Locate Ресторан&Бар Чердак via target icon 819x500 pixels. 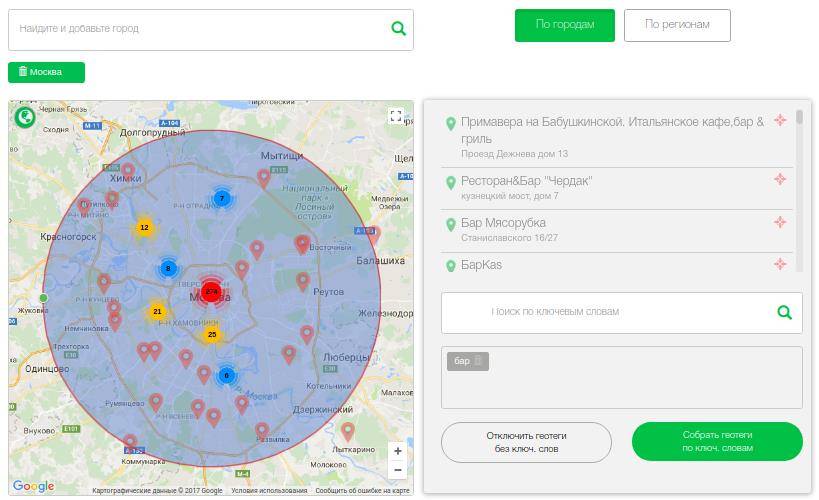(x=780, y=179)
